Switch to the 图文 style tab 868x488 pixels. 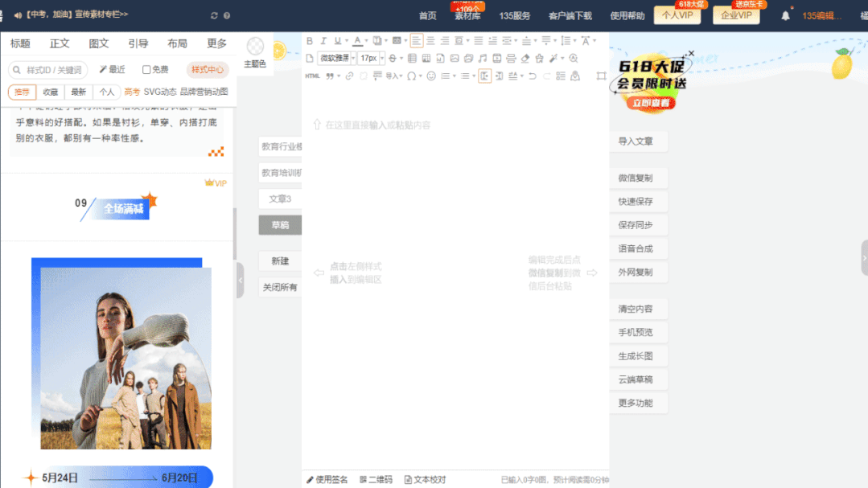pos(98,43)
